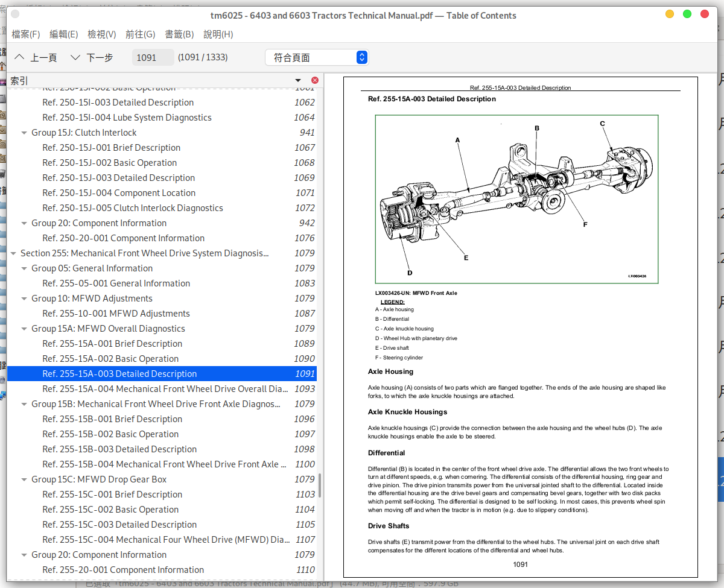Click legend entry F - Steering cylinder
The height and width of the screenshot is (588, 724).
point(399,358)
